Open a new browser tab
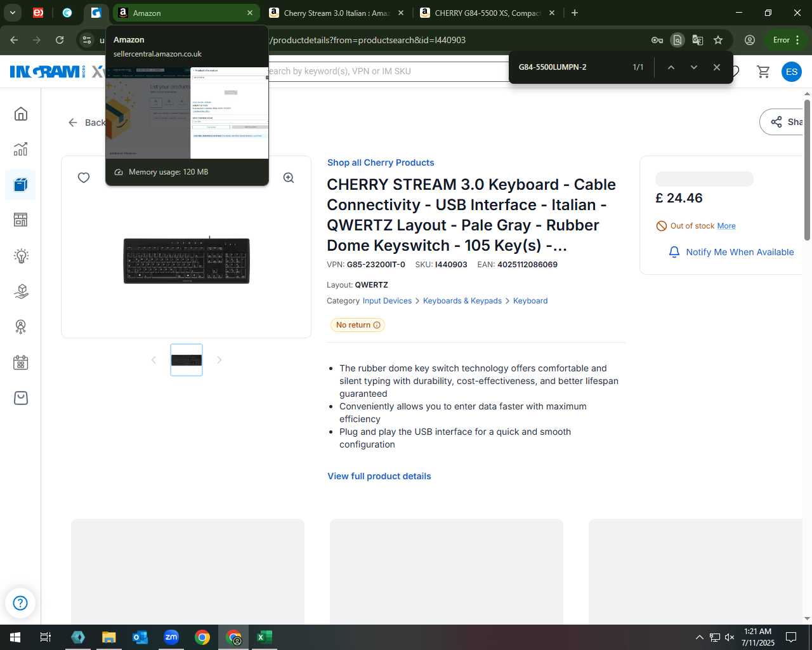The image size is (812, 650). (575, 13)
